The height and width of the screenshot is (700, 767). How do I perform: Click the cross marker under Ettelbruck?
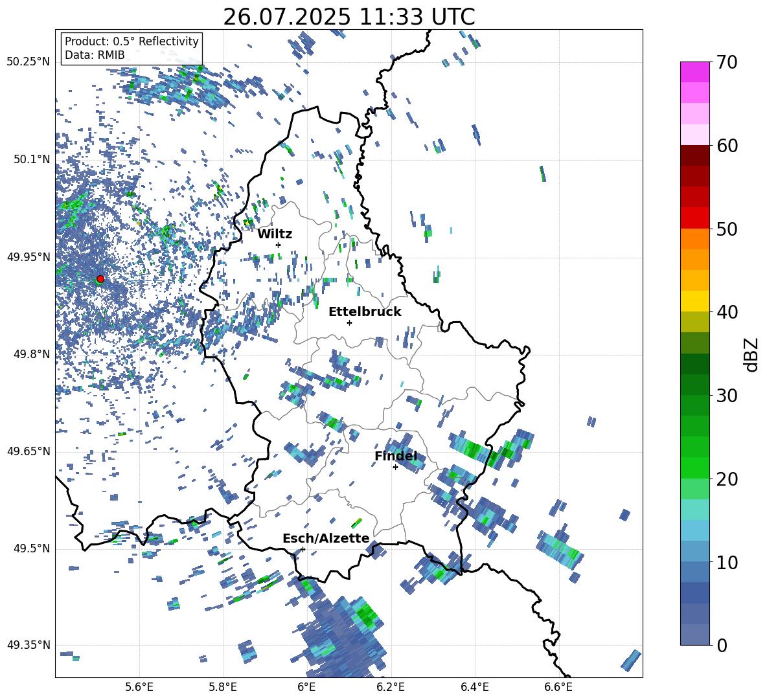tap(349, 322)
